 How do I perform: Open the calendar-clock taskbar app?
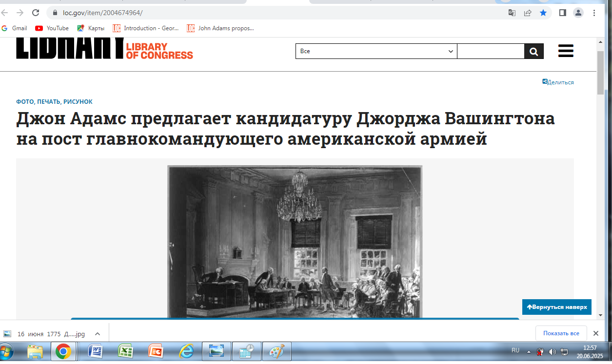coord(246,351)
